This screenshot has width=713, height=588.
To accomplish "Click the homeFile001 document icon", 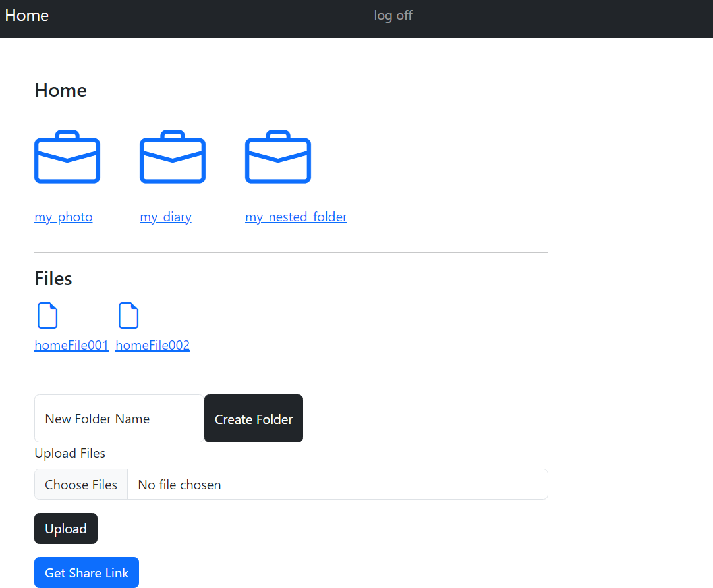I will tap(47, 315).
